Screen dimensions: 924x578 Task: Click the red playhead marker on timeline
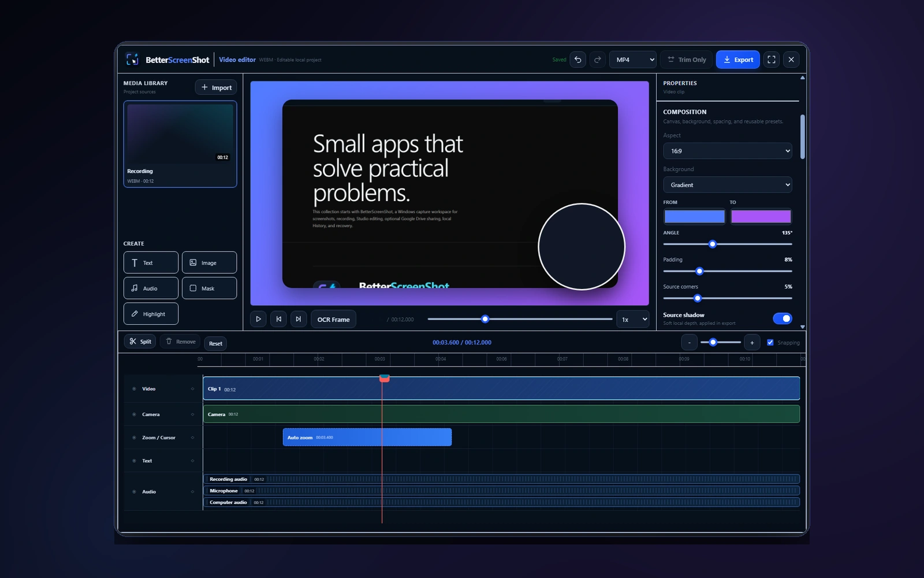pyautogui.click(x=384, y=378)
